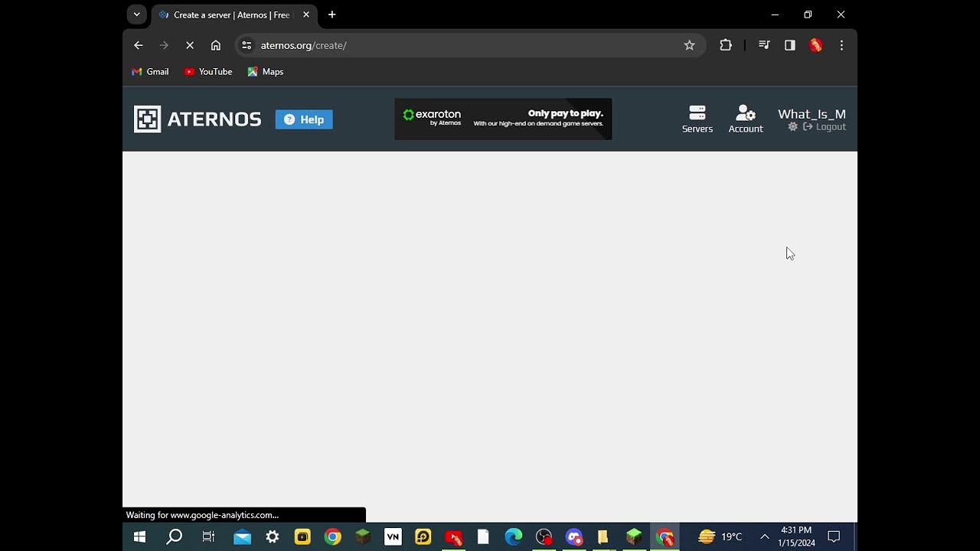Open a new browser tab

pyautogui.click(x=332, y=15)
